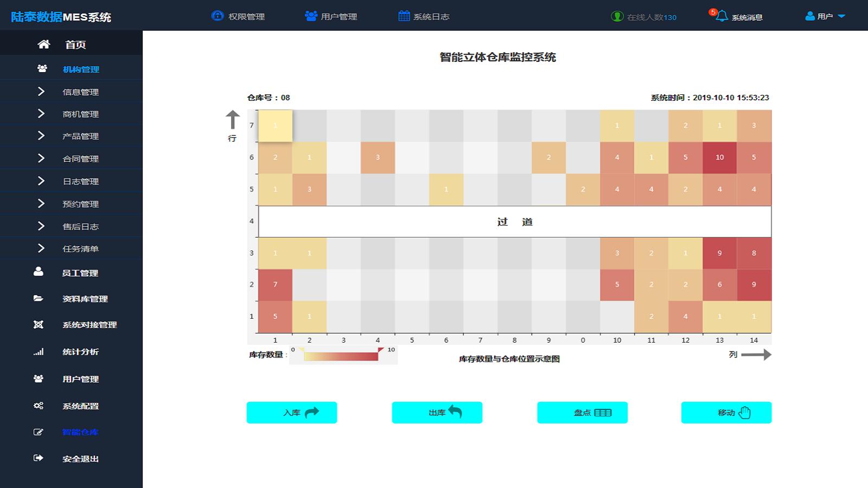Screen dimensions: 868x488
Task: Click the reply arrow icon on 出库 button
Action: pos(455,412)
